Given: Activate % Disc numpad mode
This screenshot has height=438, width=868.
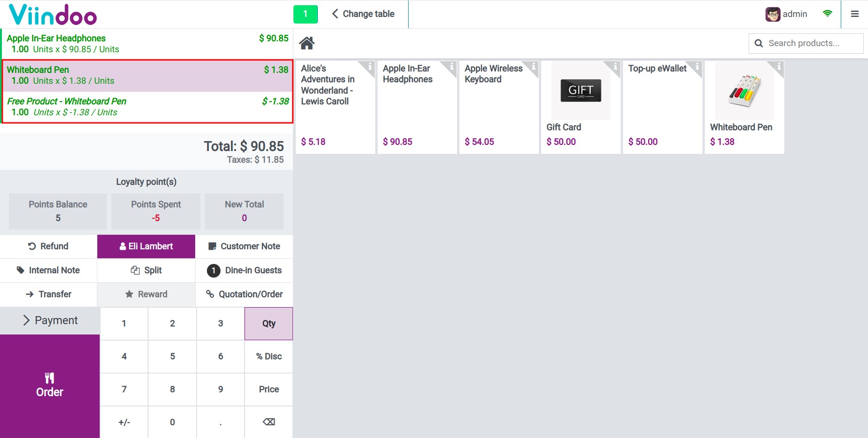Looking at the screenshot, I should click(269, 357).
